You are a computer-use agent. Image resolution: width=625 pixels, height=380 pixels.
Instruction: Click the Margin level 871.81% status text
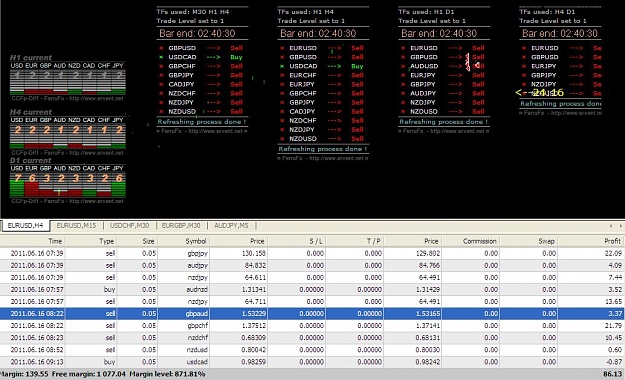point(167,374)
